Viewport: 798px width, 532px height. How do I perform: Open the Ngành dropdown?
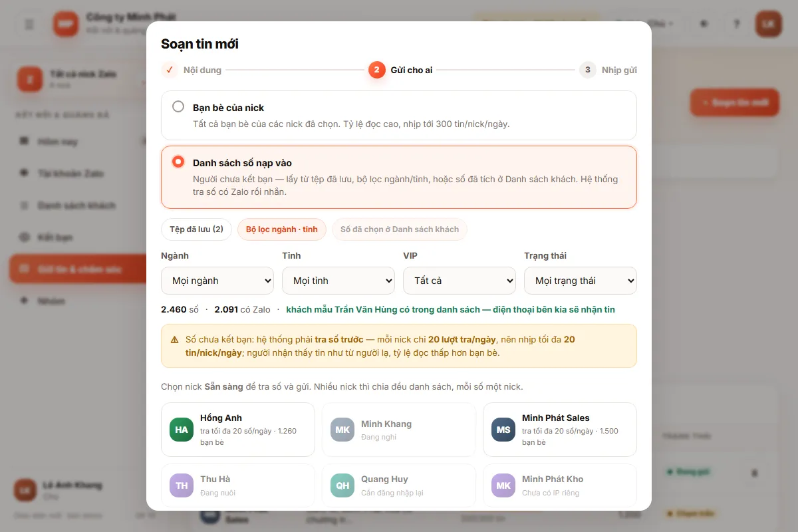(217, 281)
